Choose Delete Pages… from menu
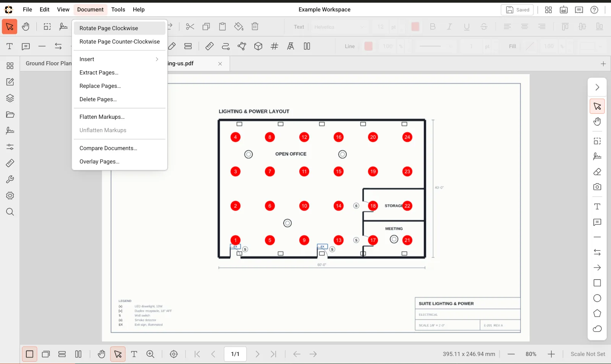The height and width of the screenshot is (364, 611). tap(120, 99)
